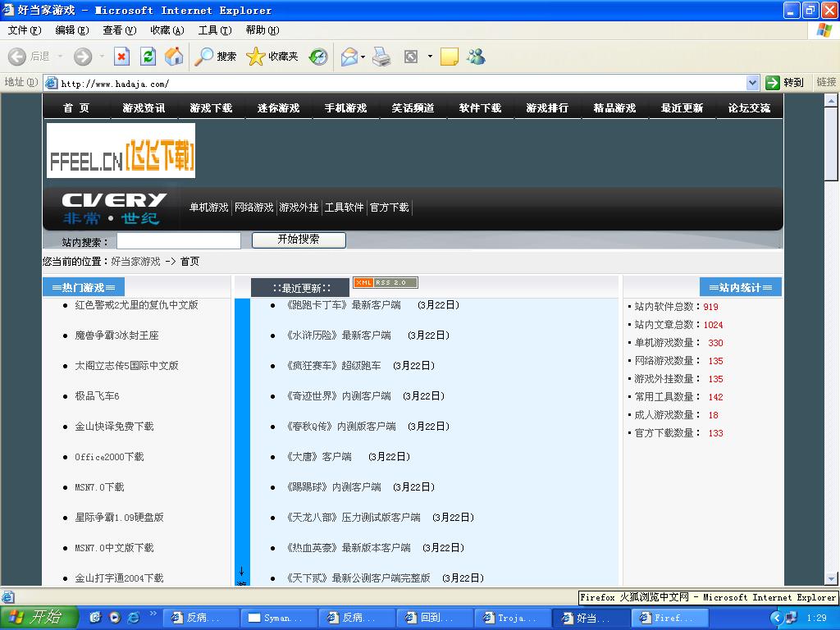
Task: Click the IE Back arrow button
Action: (x=18, y=57)
